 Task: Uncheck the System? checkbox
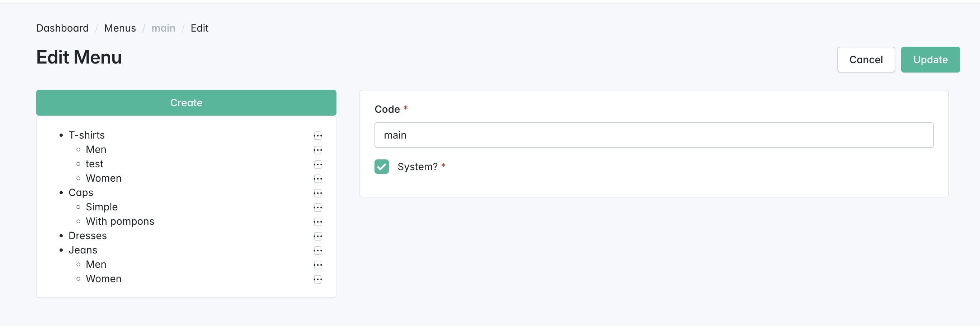tap(381, 167)
